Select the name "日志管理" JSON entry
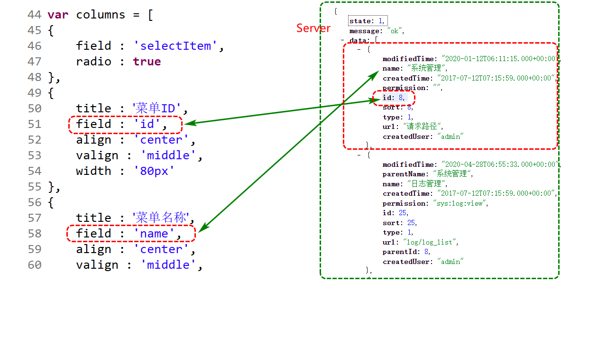Image resolution: width=607 pixels, height=364 pixels. (x=415, y=183)
